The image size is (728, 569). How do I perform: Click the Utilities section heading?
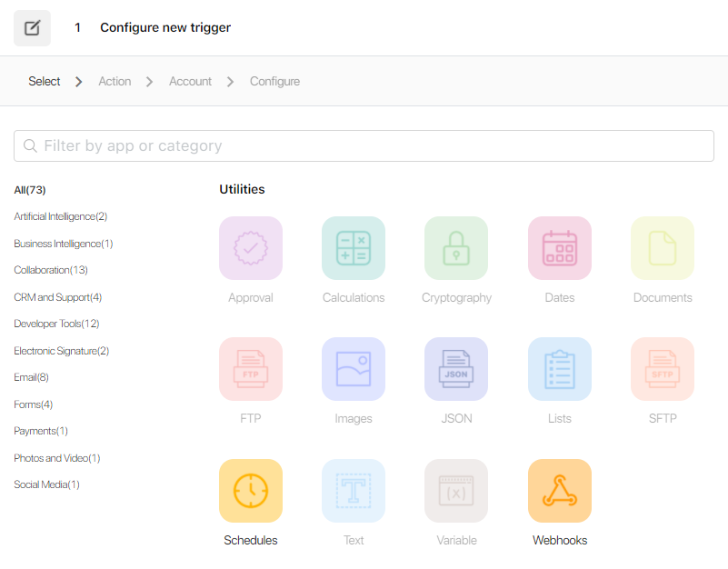[x=242, y=189]
